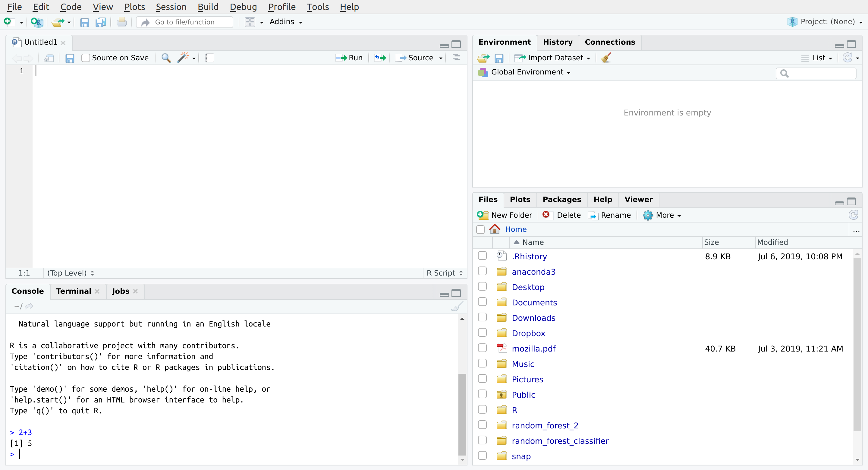868x470 pixels.
Task: Re-run previous code region icon
Action: [x=380, y=58]
